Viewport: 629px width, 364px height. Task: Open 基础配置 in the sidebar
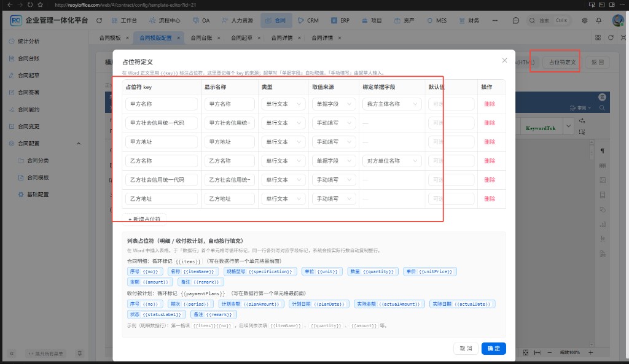tap(37, 195)
